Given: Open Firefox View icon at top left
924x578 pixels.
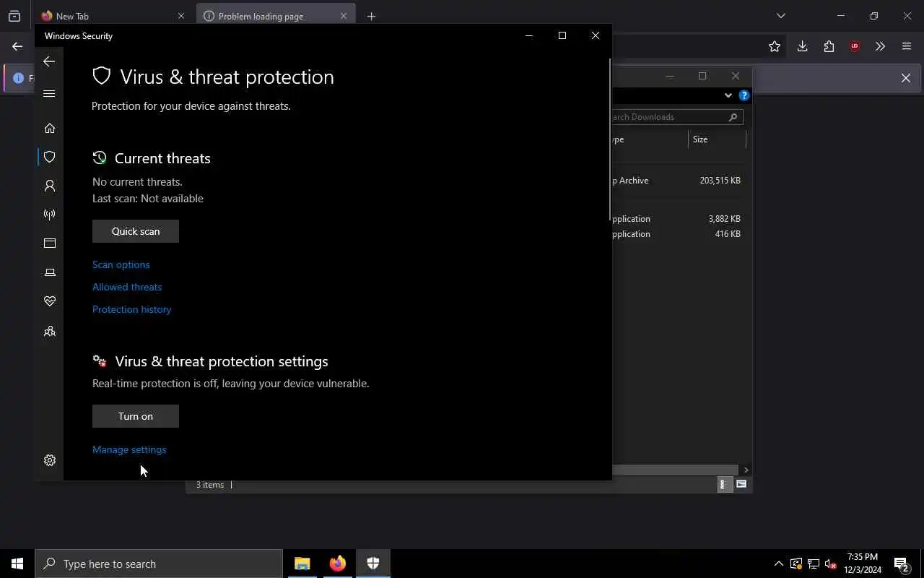Looking at the screenshot, I should [x=14, y=16].
